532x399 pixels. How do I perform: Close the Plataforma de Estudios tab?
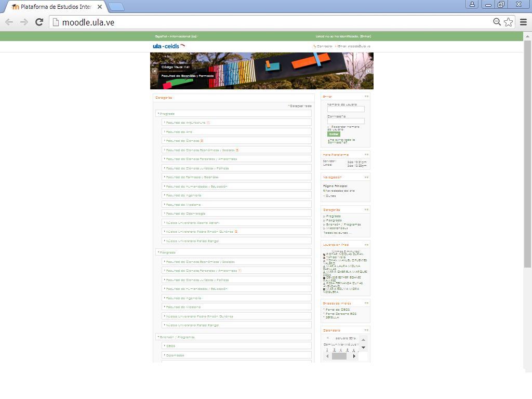point(100,7)
